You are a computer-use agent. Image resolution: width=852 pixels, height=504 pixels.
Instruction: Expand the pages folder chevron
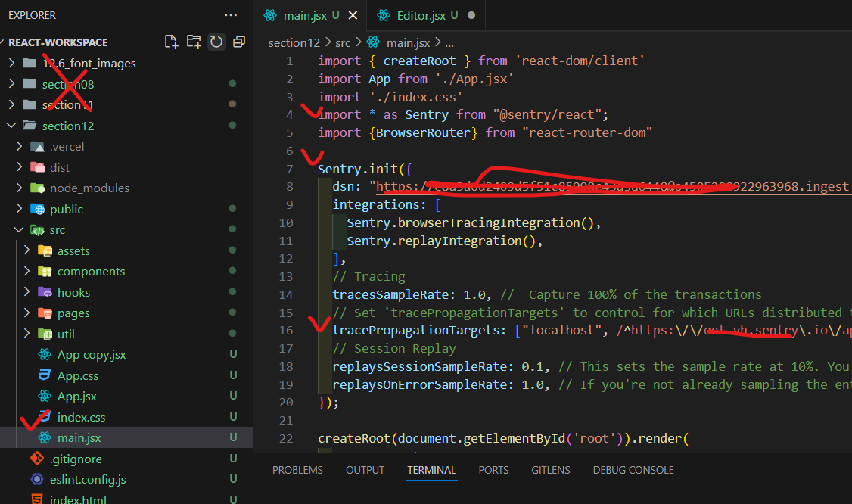pyautogui.click(x=26, y=313)
